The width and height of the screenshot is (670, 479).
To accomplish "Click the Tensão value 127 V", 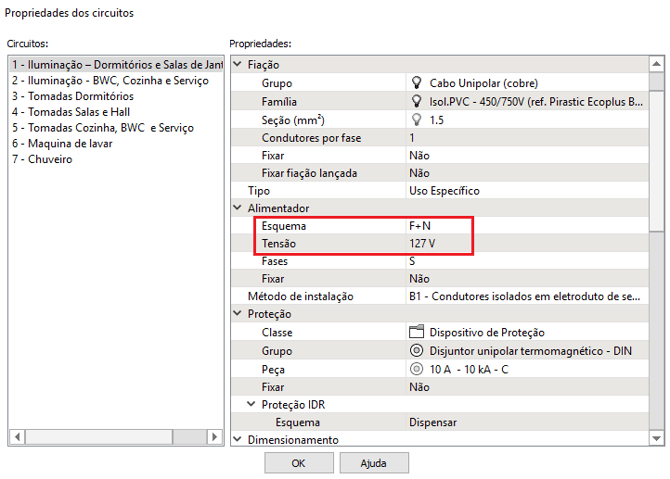I will [x=424, y=244].
